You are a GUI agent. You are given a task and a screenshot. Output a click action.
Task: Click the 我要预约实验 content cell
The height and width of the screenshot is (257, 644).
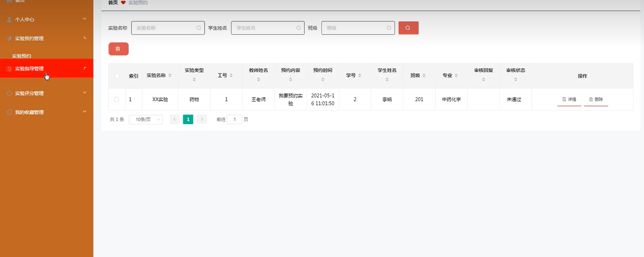(290, 99)
